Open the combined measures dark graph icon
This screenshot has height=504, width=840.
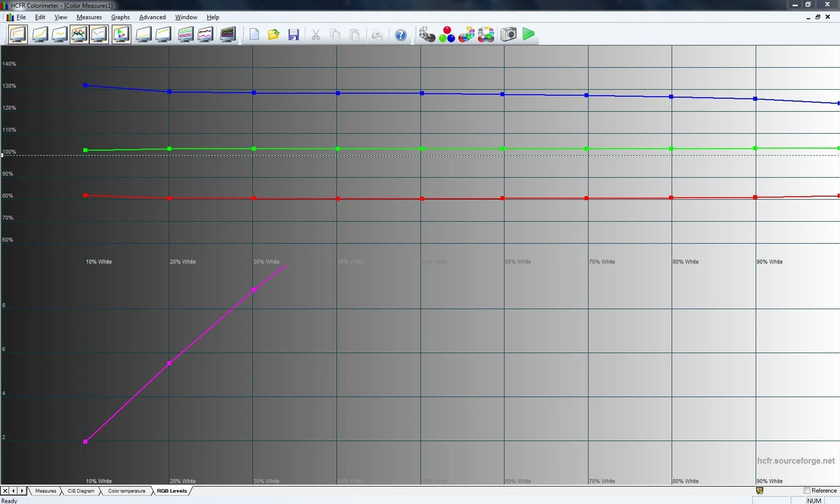pos(227,34)
